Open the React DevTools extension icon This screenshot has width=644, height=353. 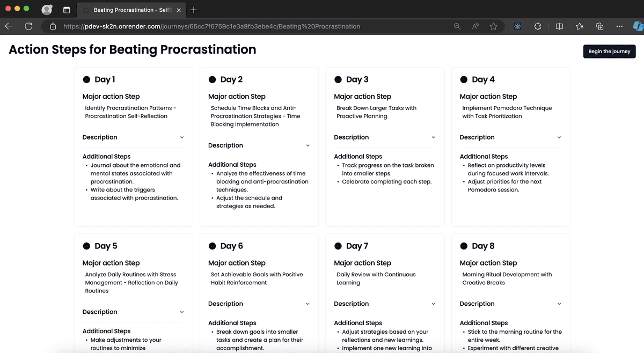click(517, 26)
